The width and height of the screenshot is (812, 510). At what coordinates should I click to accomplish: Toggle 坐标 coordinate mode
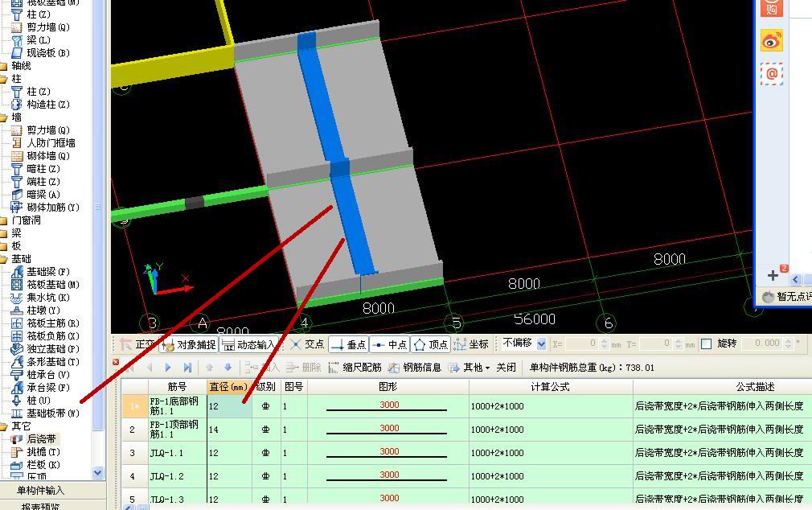(471, 344)
